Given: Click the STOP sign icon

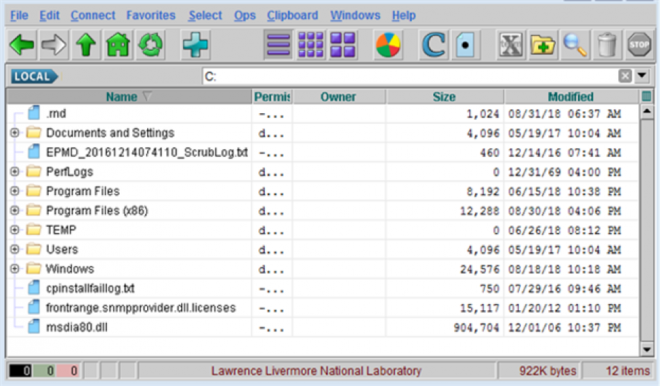Looking at the screenshot, I should point(639,44).
